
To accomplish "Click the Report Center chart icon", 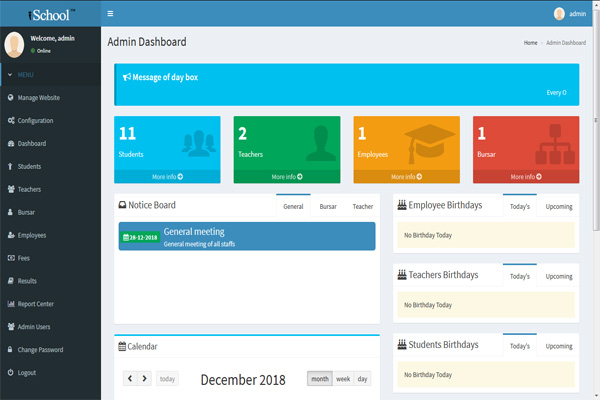I will tap(10, 304).
